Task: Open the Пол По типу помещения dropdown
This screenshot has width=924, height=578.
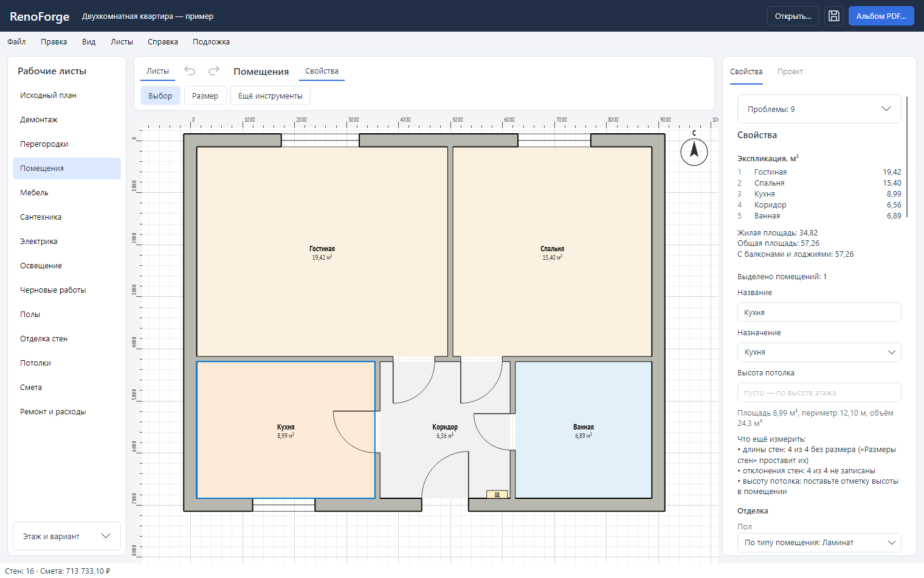Action: (819, 543)
